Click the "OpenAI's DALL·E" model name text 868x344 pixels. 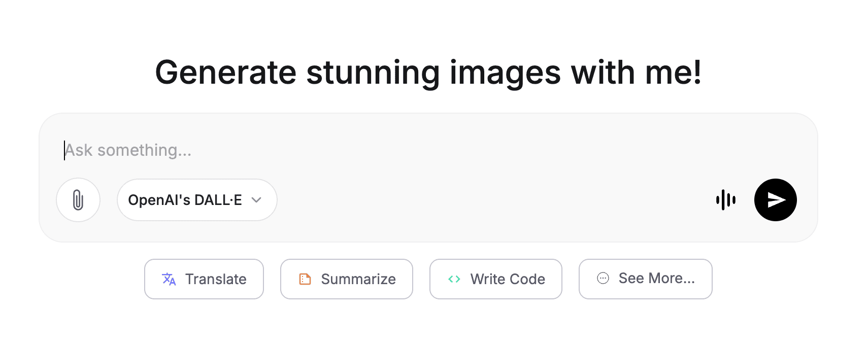click(x=185, y=200)
